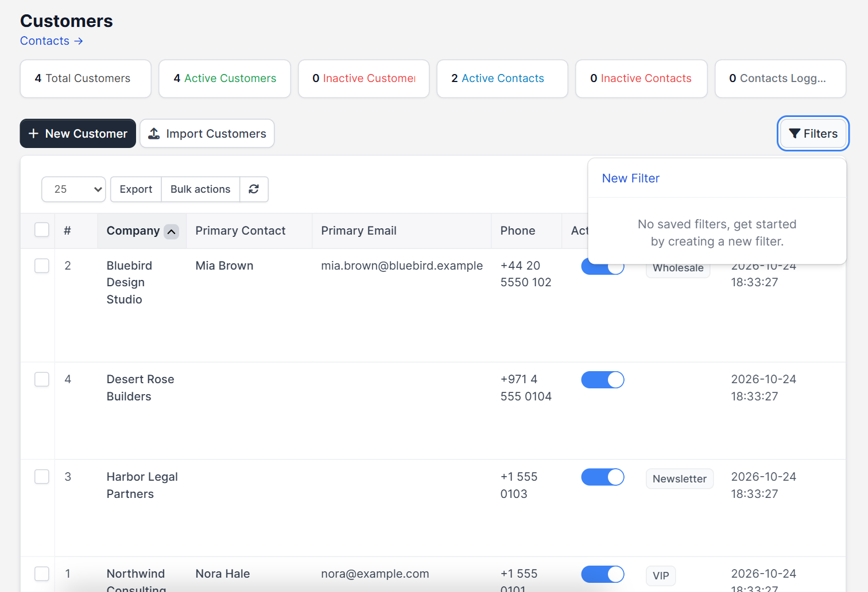
Task: Open Bluebird Design Studio company
Action: (129, 282)
